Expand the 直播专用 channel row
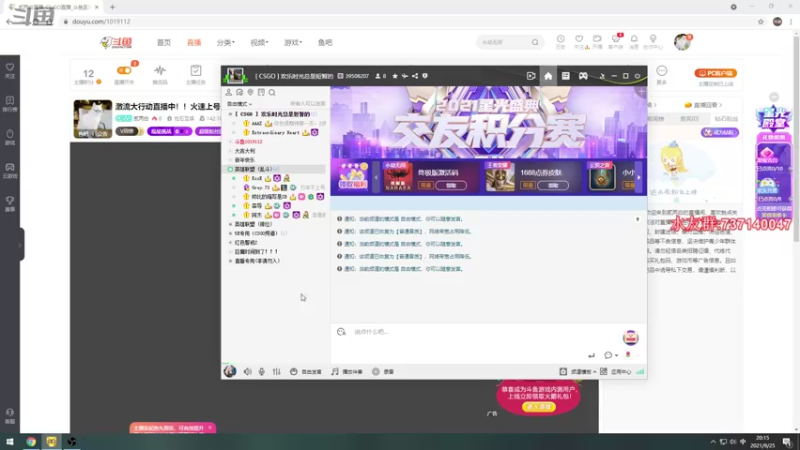The height and width of the screenshot is (450, 800). [230, 261]
